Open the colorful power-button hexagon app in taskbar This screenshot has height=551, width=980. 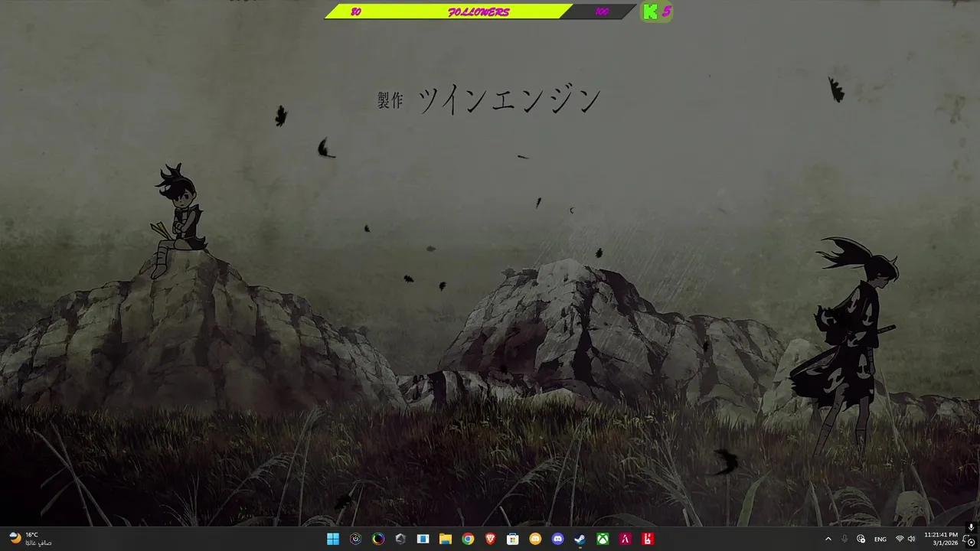[355, 539]
